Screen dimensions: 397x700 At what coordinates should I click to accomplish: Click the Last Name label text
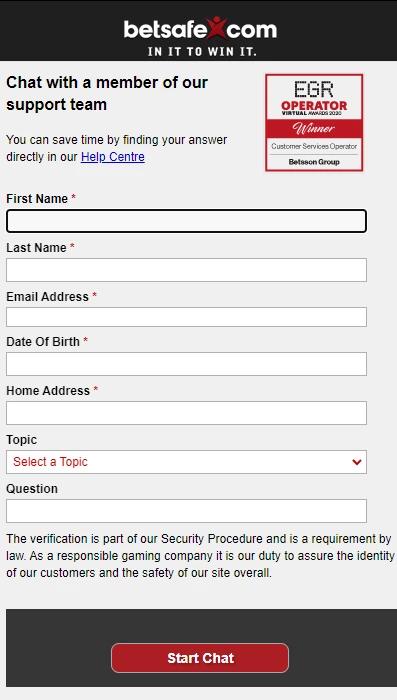(x=36, y=248)
